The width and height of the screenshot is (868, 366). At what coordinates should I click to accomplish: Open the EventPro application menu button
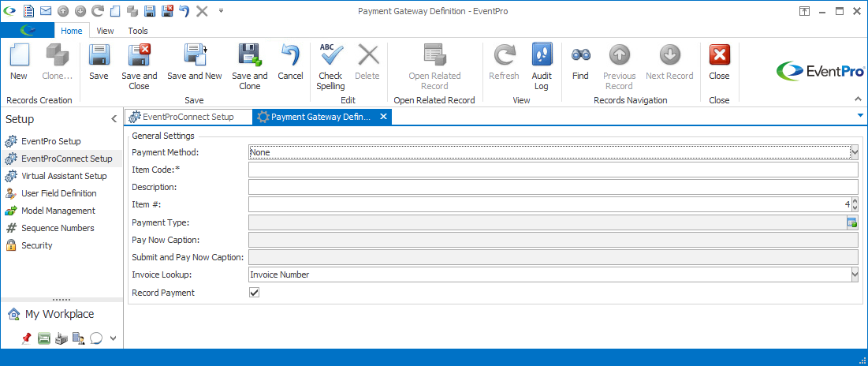pyautogui.click(x=28, y=31)
